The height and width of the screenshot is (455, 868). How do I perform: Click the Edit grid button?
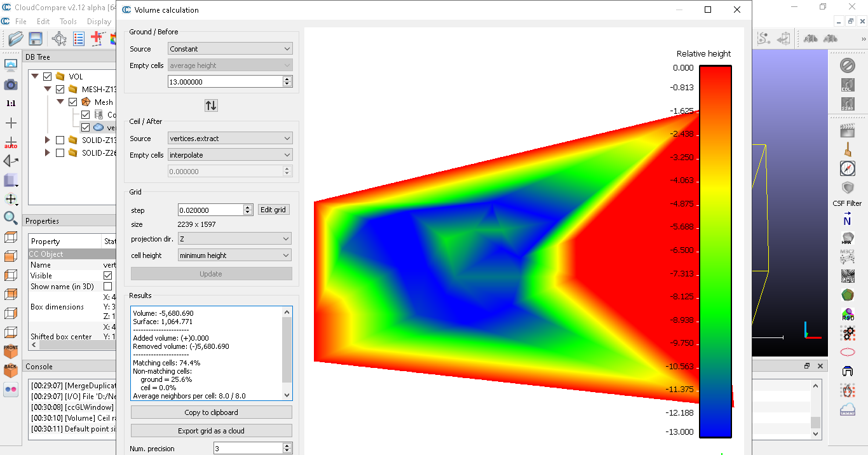tap(273, 210)
